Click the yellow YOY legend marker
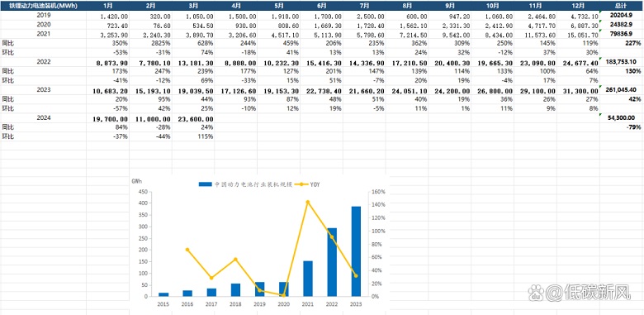Viewport: 644px width, 315px height. 302,184
